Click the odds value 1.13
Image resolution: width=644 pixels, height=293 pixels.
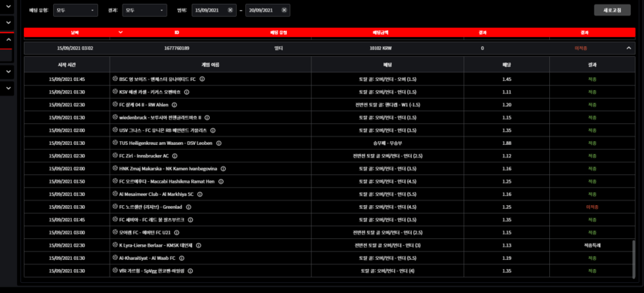pos(507,245)
